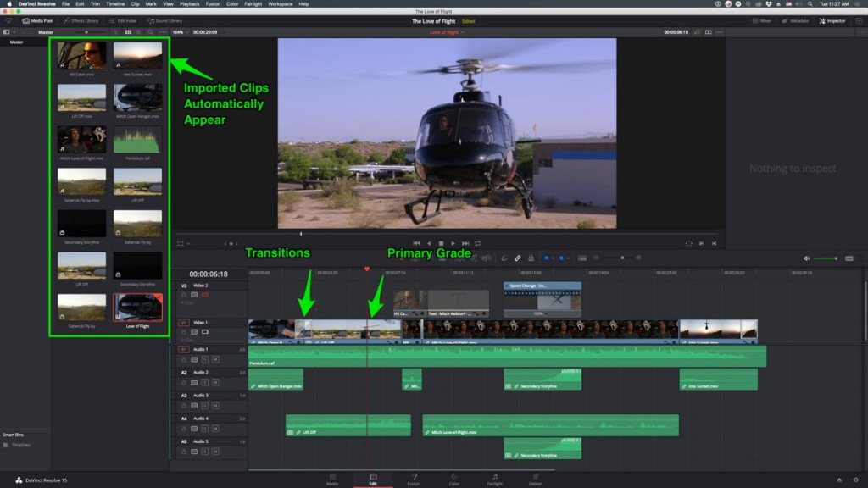This screenshot has height=488, width=868.
Task: Open the audio Mixer panel
Action: point(762,21)
